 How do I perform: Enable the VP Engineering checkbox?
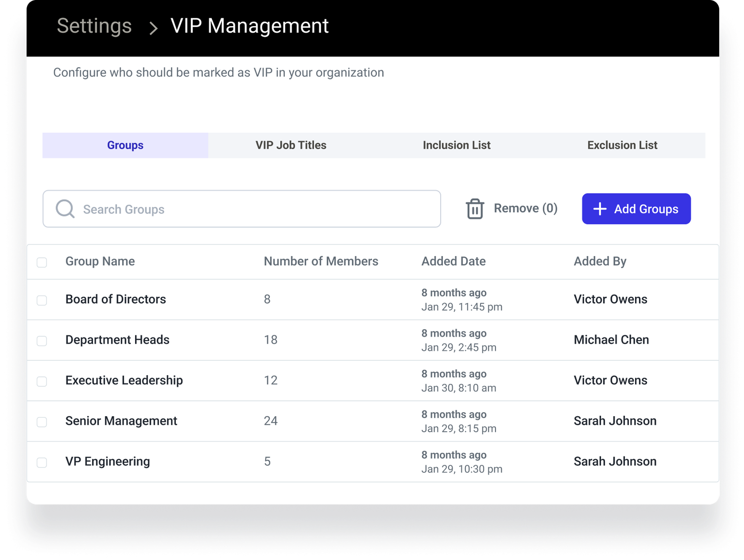pyautogui.click(x=42, y=463)
